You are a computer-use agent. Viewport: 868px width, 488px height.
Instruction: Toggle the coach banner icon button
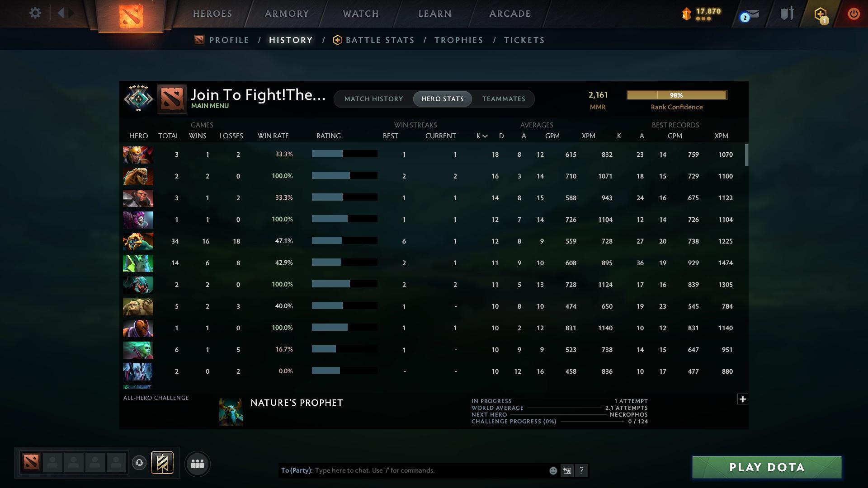point(162,463)
